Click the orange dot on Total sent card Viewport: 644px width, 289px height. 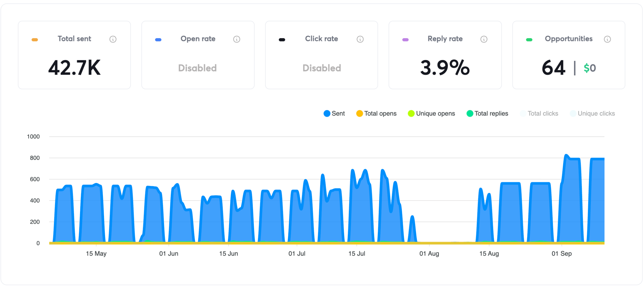(34, 39)
